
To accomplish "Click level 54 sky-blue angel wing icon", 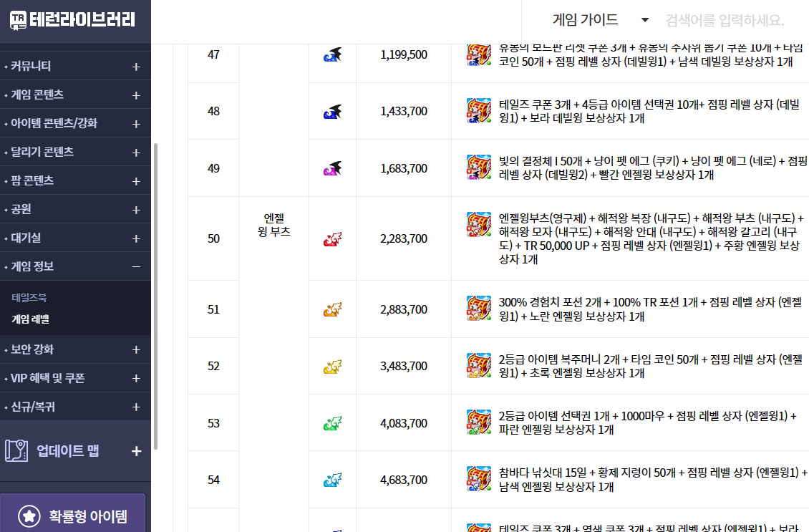I will [x=332, y=480].
